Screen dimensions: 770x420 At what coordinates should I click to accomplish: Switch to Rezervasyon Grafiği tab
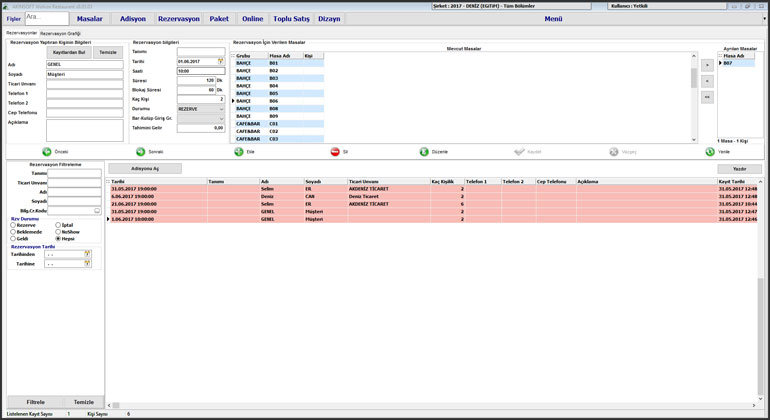[60, 33]
